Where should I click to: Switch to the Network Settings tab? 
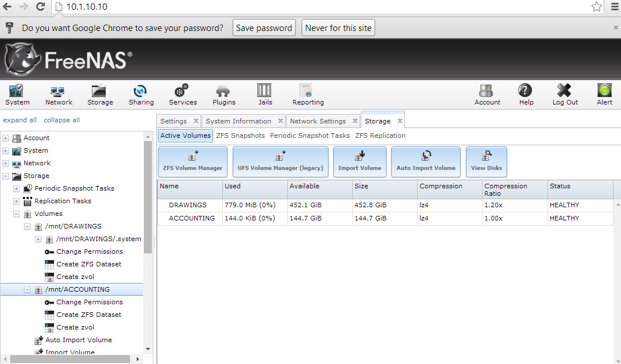coord(318,121)
